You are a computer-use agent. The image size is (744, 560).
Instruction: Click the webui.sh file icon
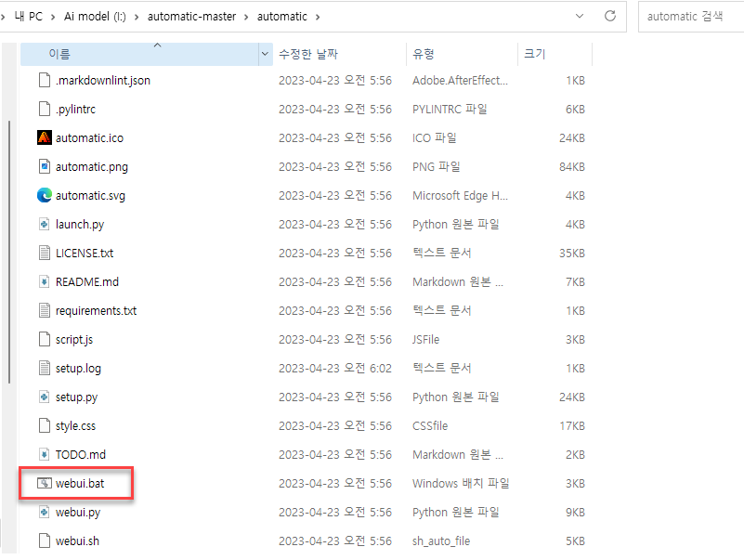click(x=45, y=540)
